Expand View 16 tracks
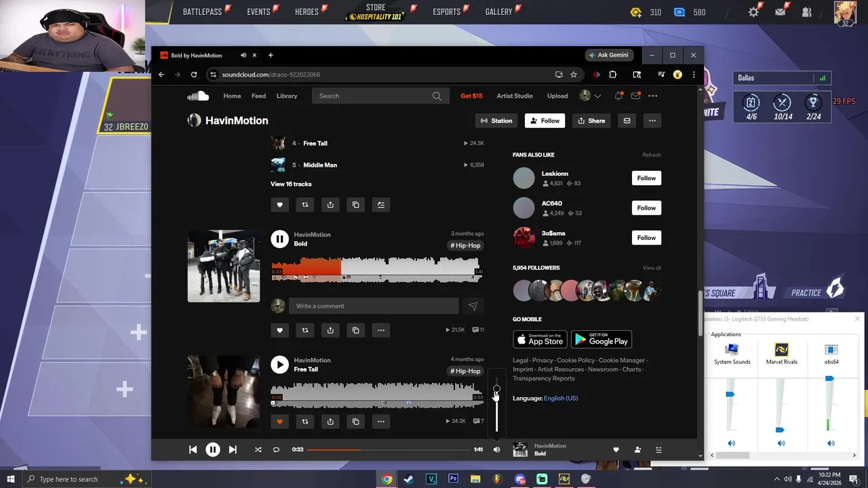The height and width of the screenshot is (488, 868). pos(291,184)
